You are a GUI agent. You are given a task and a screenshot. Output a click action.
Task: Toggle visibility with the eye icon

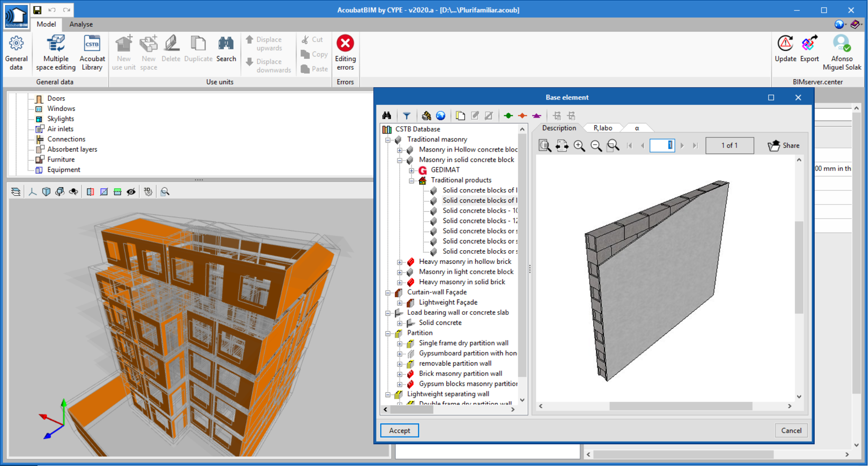coord(132,191)
